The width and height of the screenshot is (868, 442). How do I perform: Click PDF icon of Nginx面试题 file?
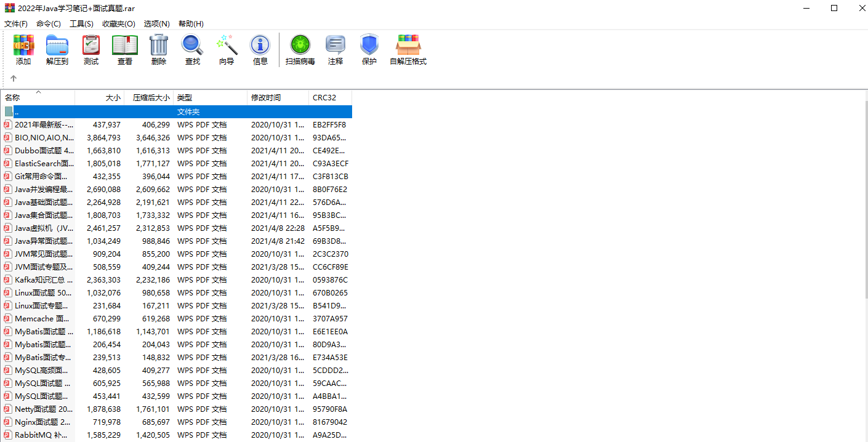click(7, 422)
